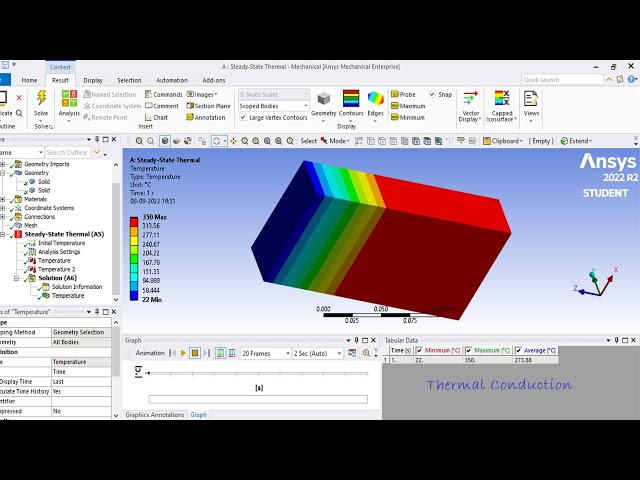Switch to the Graphics Annotations tab
The image size is (640, 480).
pyautogui.click(x=155, y=415)
